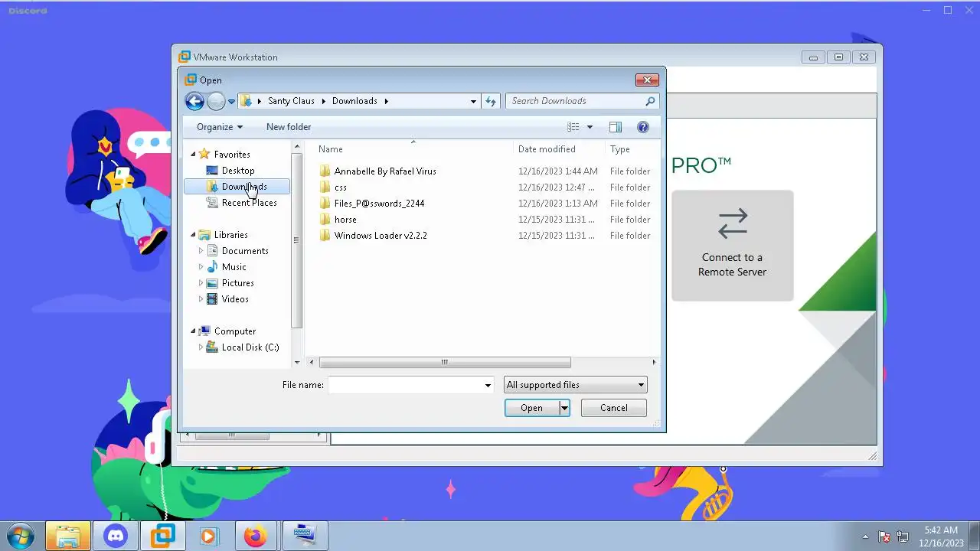Image resolution: width=980 pixels, height=551 pixels.
Task: Click the change view icon
Action: [x=573, y=127]
